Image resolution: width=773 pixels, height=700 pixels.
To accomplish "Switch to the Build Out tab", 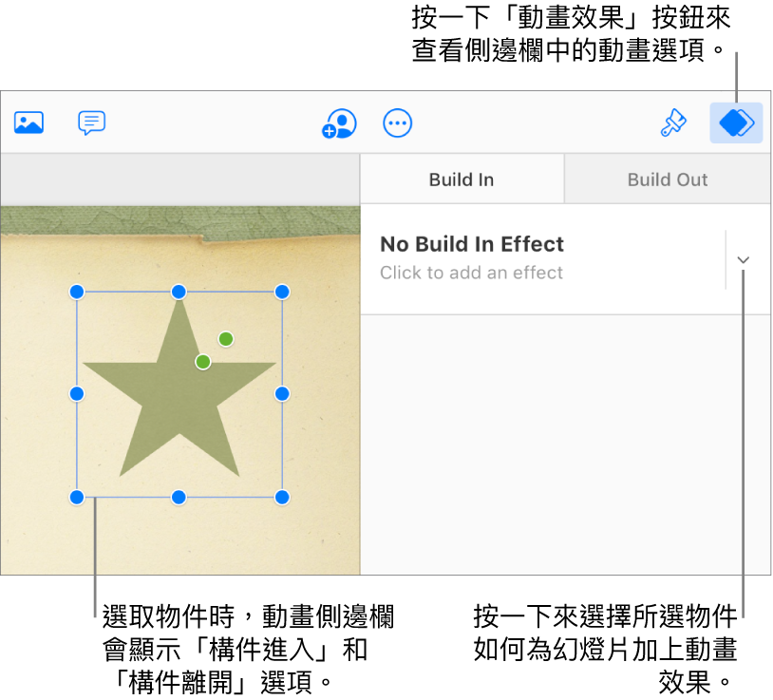I will pos(668,180).
